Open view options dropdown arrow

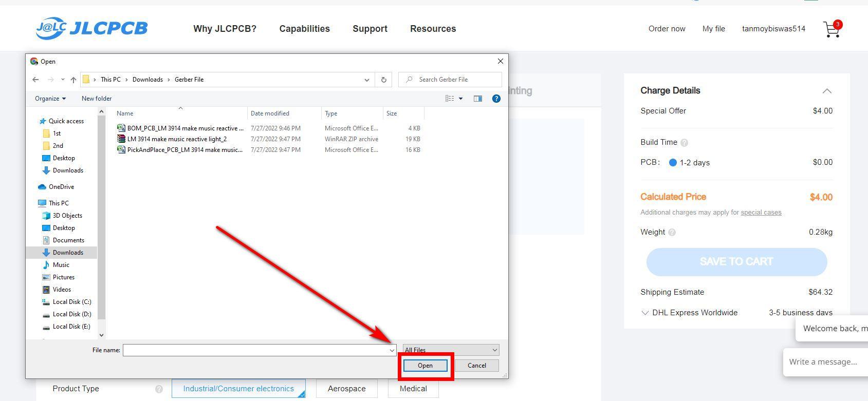pyautogui.click(x=460, y=99)
